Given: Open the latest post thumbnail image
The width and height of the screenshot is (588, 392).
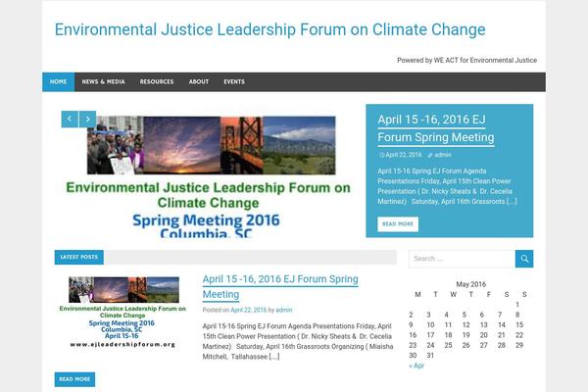Looking at the screenshot, I should pyautogui.click(x=122, y=313).
